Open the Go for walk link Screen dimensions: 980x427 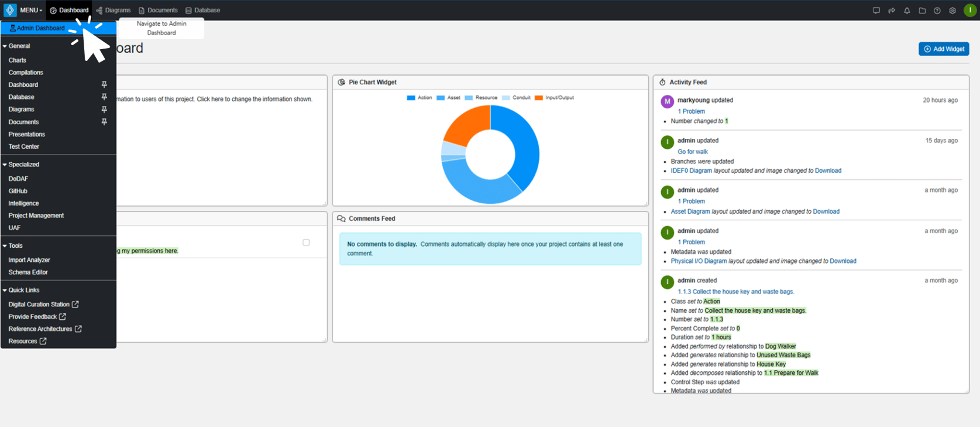tap(693, 152)
